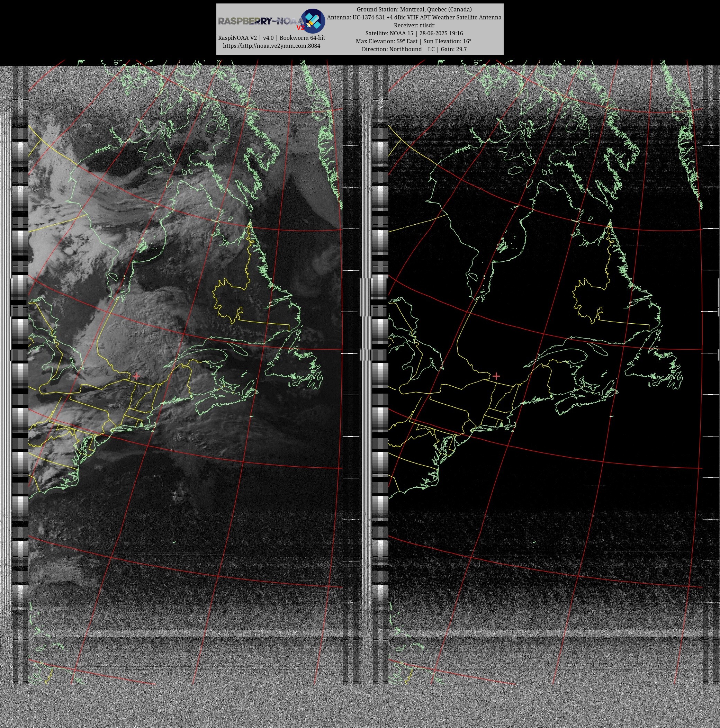Viewport: 720px width, 728px height.
Task: Click the 'Max Elevation: 59° East' line
Action: pos(414,41)
